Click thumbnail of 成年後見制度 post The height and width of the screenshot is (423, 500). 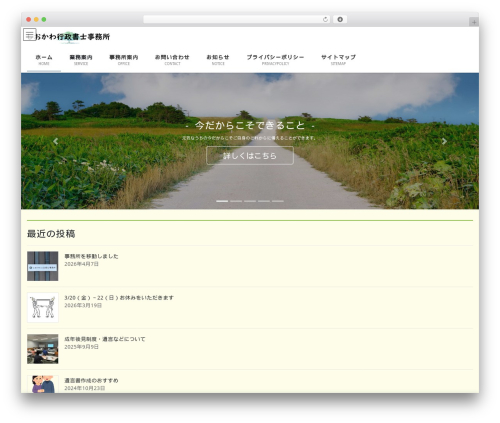[x=43, y=349]
